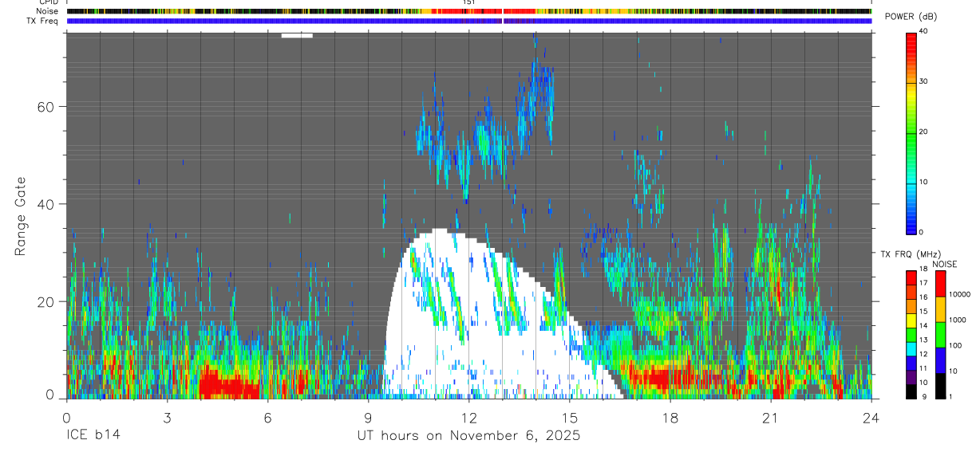980x452 pixels.
Task: Click the 0 tick on POWER scale
Action: 922,232
